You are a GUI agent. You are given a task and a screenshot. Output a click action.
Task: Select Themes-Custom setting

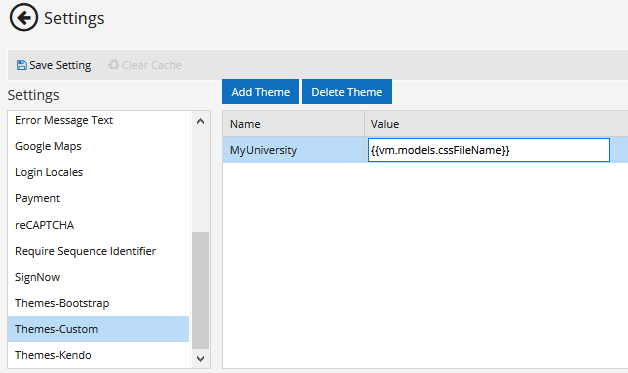click(x=98, y=329)
